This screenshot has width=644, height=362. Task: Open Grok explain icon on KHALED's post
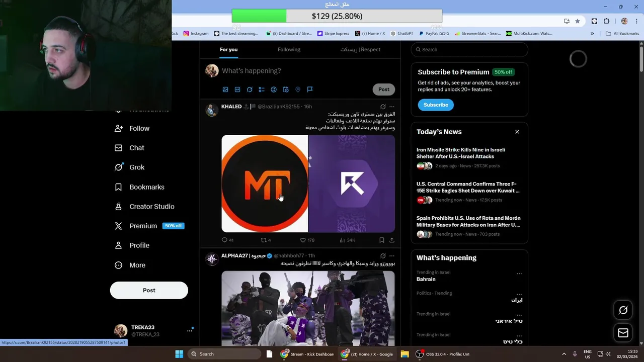(x=383, y=107)
